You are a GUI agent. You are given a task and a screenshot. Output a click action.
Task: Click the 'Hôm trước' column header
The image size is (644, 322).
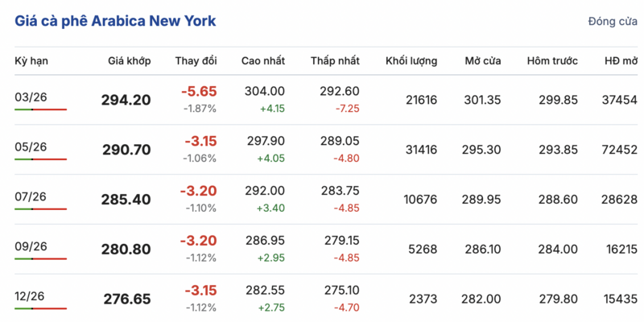point(552,61)
